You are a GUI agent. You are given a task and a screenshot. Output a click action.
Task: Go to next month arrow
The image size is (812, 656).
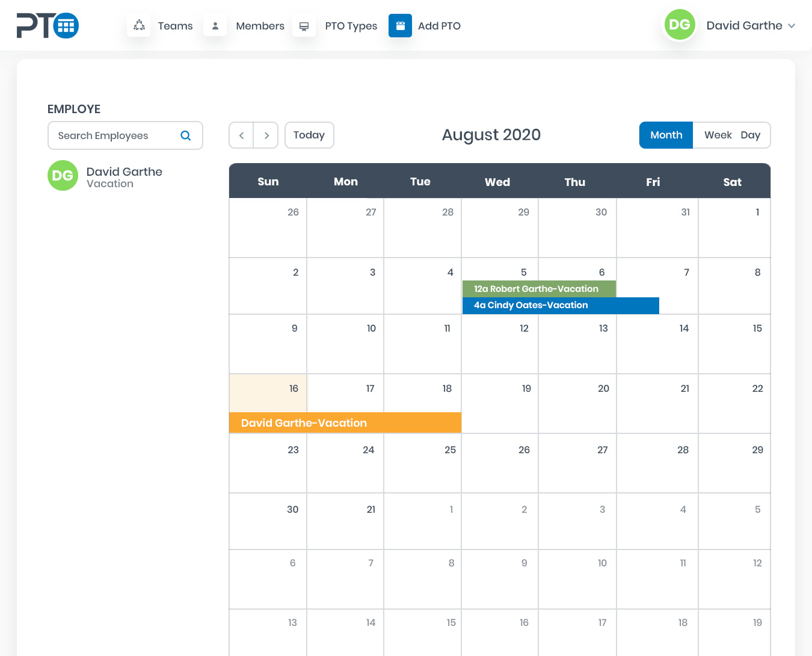(266, 135)
